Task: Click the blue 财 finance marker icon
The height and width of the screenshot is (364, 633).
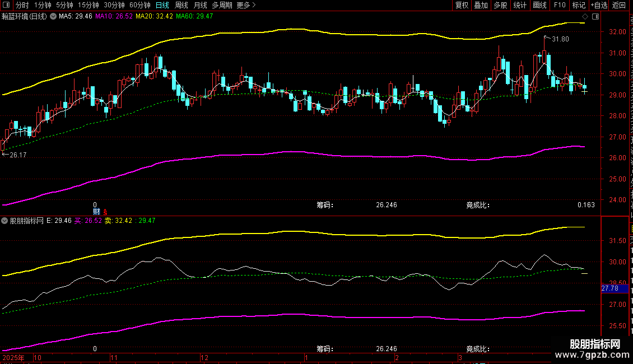Action: 96,212
